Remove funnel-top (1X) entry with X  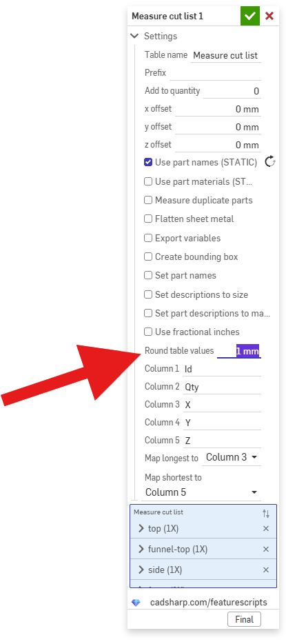pyautogui.click(x=266, y=549)
